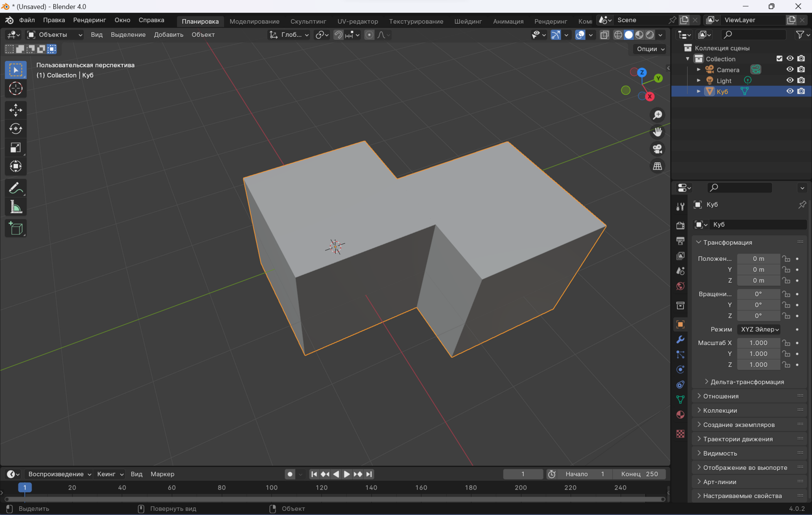Open the Scene properties tab
This screenshot has height=515, width=812.
tap(680, 271)
